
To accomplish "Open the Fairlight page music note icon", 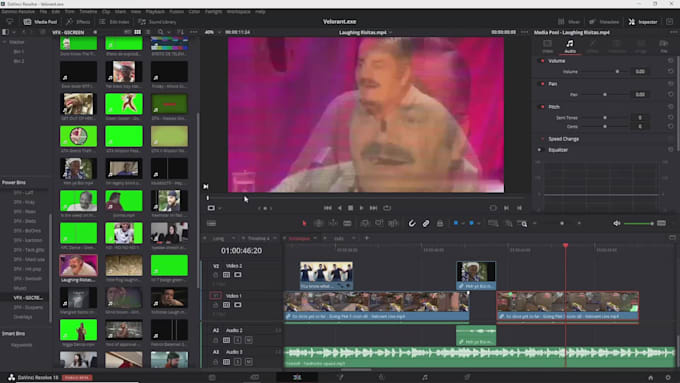I will (425, 377).
